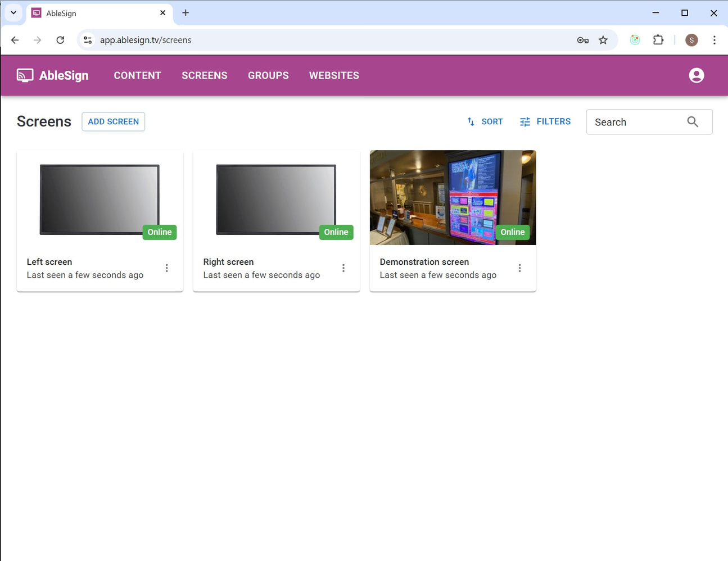Open the user account profile icon
This screenshot has width=728, height=561.
pos(696,75)
